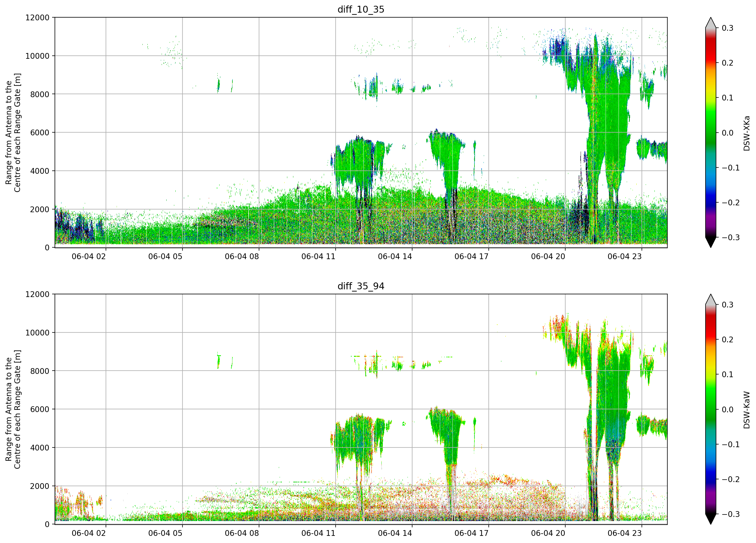The width and height of the screenshot is (756, 543).
Task: Click the 06-04 20 tick label on bottom plot
Action: [548, 533]
